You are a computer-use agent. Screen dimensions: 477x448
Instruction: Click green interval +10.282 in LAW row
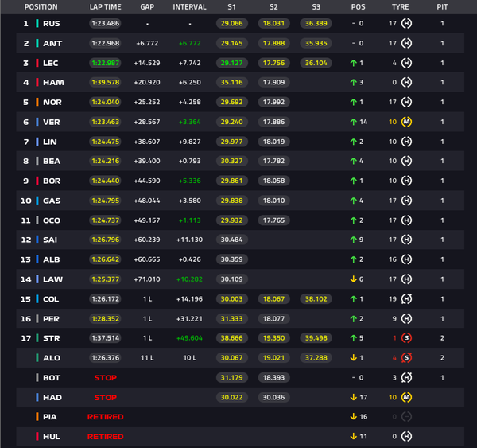click(x=189, y=279)
